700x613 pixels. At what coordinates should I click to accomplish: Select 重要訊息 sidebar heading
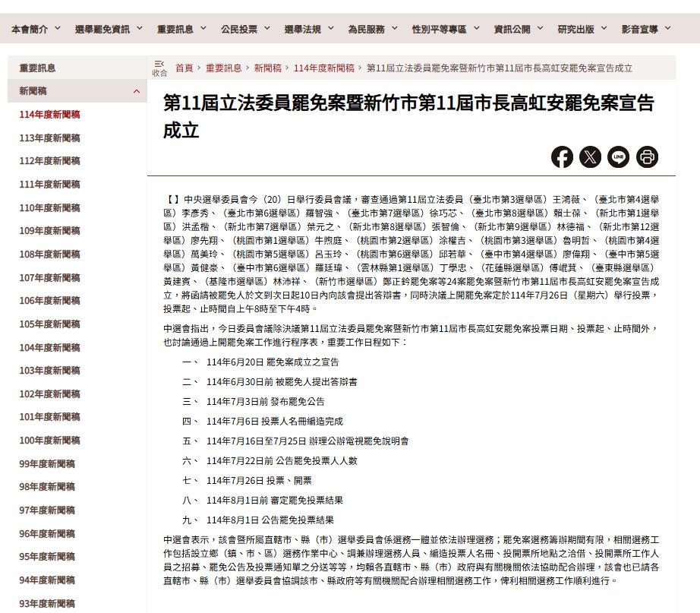coord(37,68)
